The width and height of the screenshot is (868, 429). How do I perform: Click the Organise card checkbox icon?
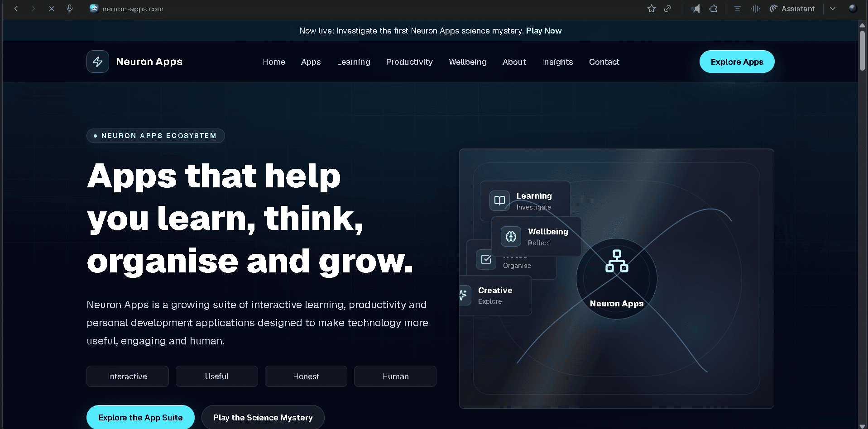point(486,259)
